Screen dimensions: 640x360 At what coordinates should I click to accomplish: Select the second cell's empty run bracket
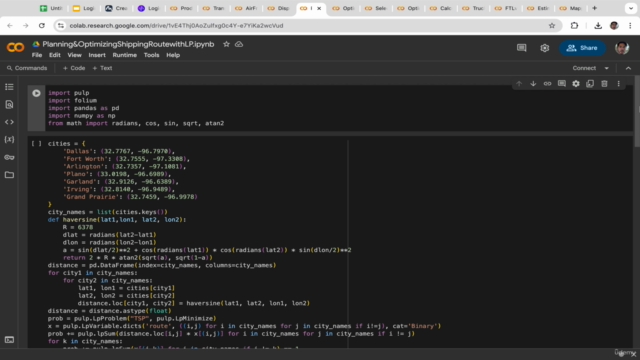click(36, 144)
